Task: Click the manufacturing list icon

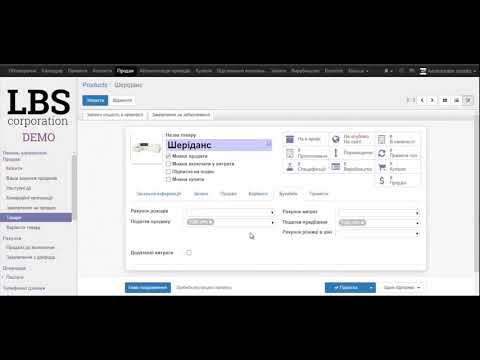Action: coord(336,166)
